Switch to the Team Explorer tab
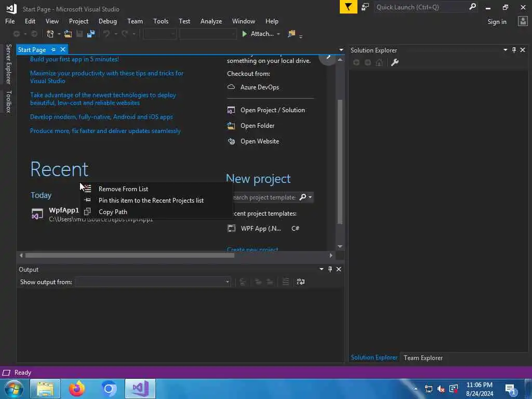 [x=423, y=357]
